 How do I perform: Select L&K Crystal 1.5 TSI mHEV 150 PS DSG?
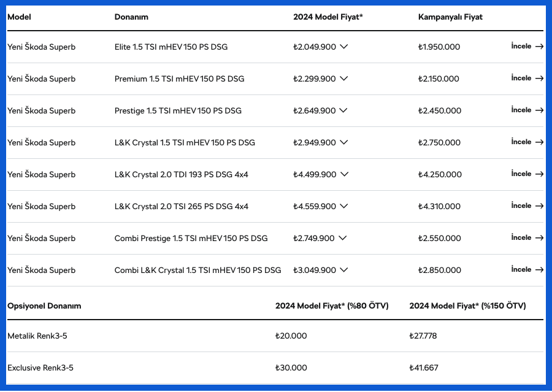click(x=185, y=143)
